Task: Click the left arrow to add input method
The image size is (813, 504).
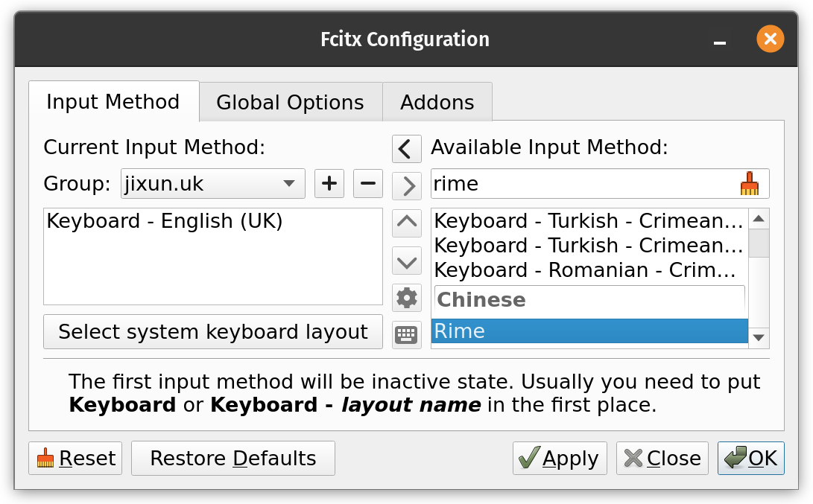Action: pos(406,149)
